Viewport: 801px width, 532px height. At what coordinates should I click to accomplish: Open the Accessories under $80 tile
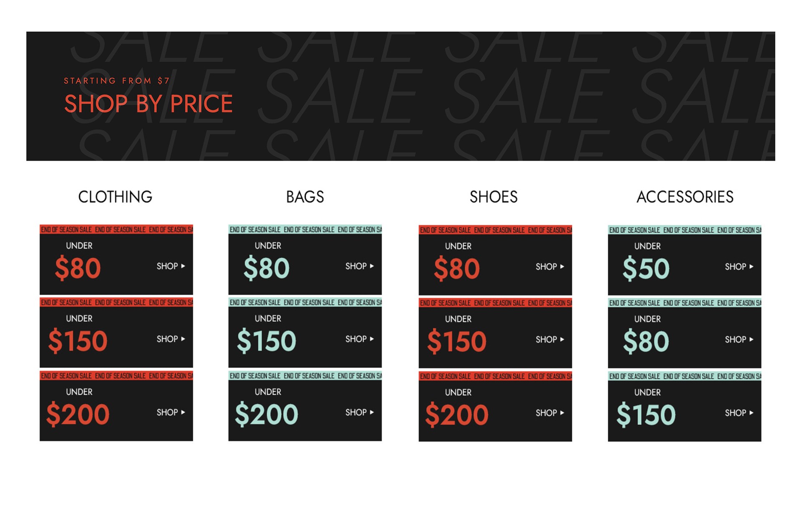coord(684,333)
